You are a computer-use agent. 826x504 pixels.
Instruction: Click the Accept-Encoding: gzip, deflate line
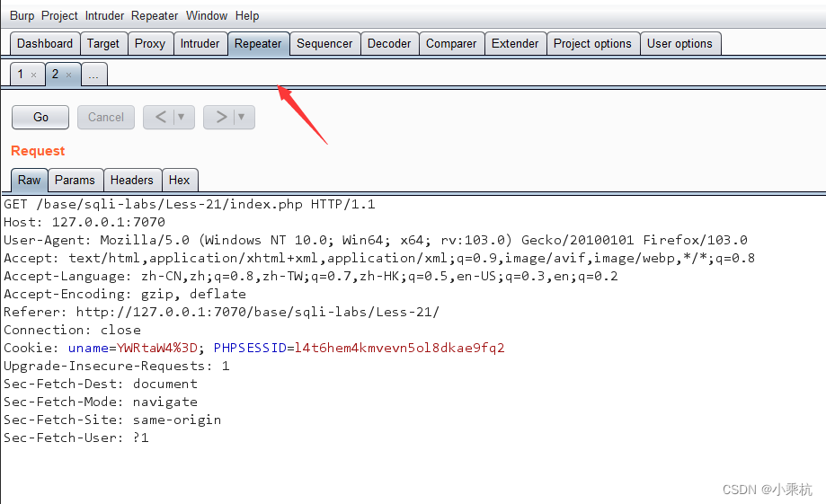pyautogui.click(x=125, y=294)
